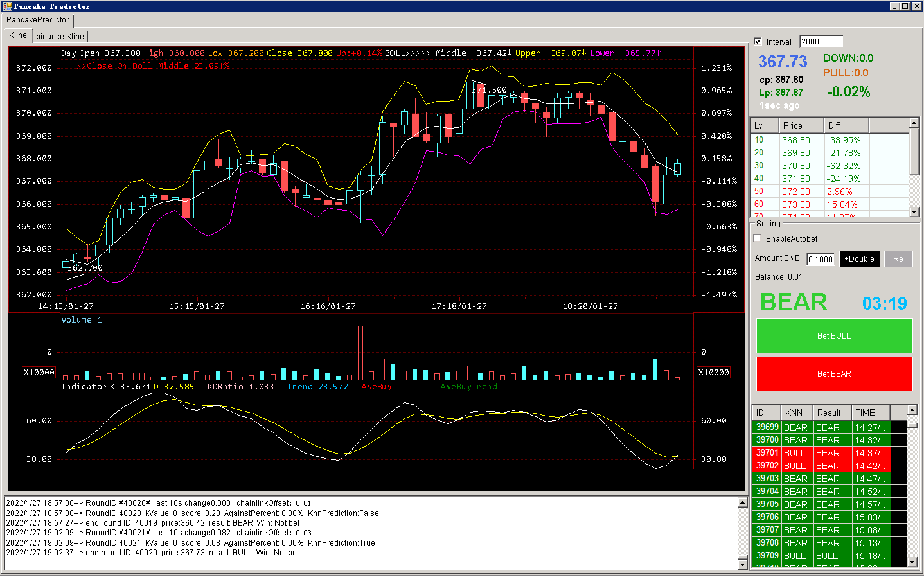Click the BEAR prediction label

click(794, 302)
